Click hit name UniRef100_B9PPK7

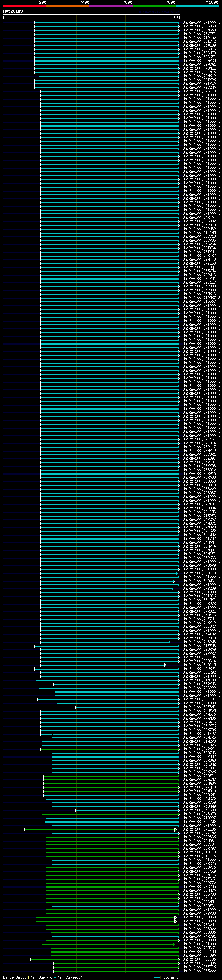coord(199,653)
